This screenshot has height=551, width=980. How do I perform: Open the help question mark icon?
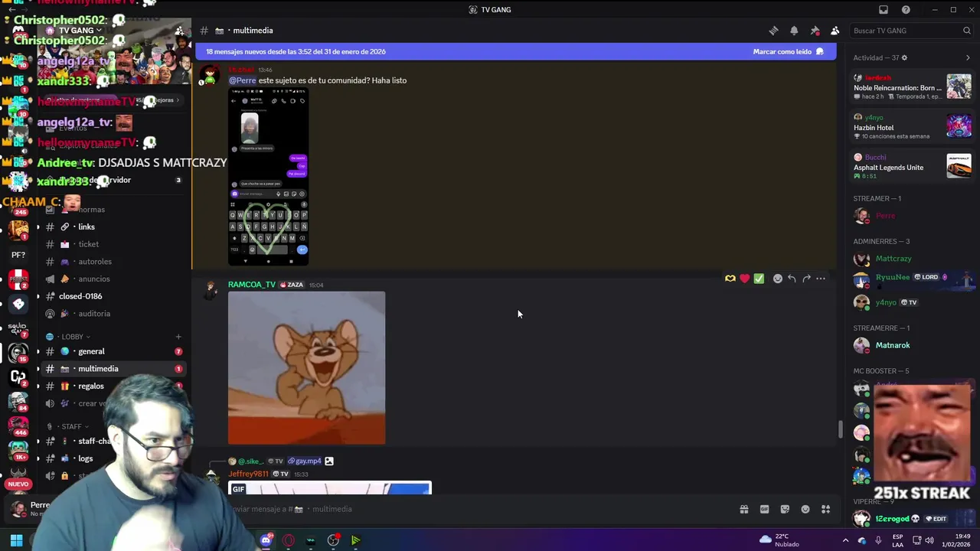tap(906, 10)
